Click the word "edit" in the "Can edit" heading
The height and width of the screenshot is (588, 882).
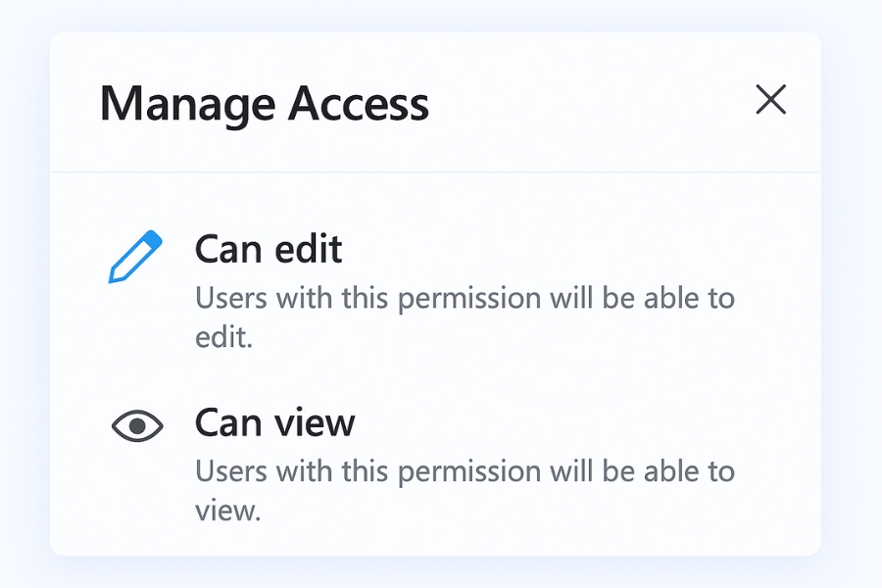[306, 250]
